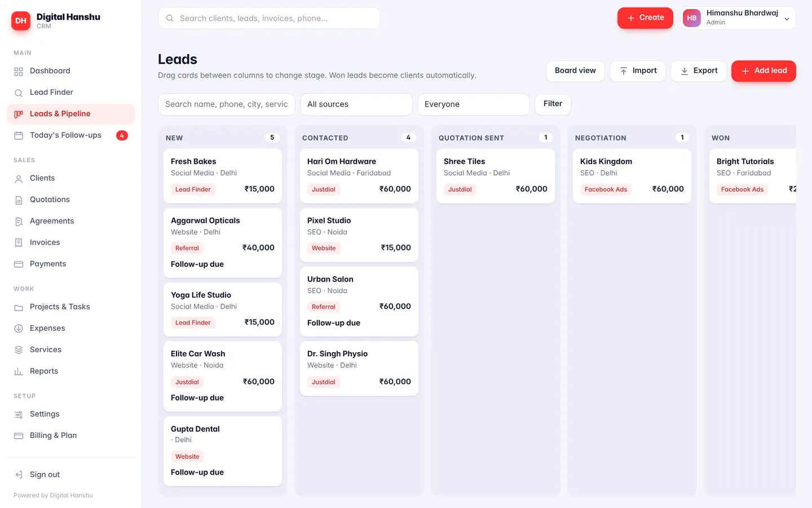Click the Payments card icon
Screen dimensions: 812x508
point(19,264)
